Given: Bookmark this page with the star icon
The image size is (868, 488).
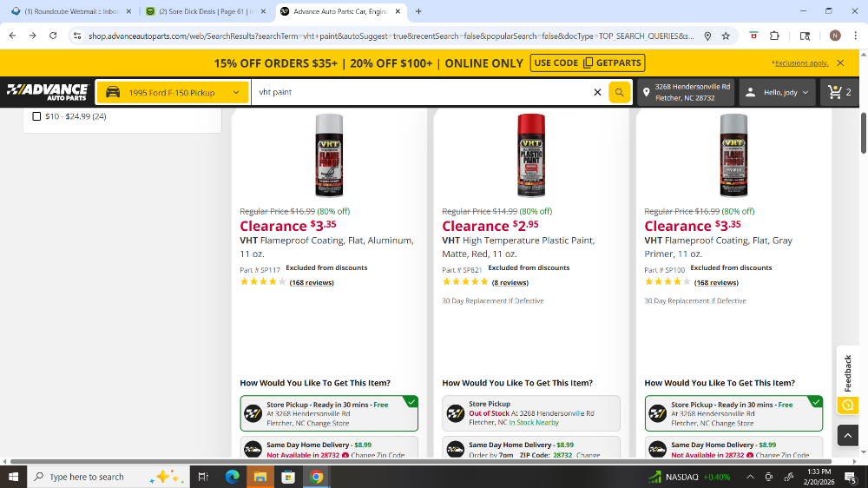Looking at the screenshot, I should pyautogui.click(x=726, y=36).
